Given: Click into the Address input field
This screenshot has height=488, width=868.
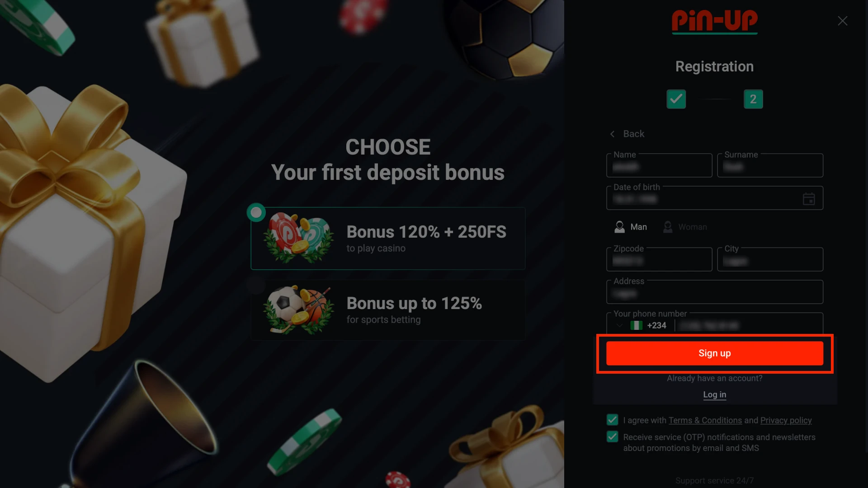Looking at the screenshot, I should [x=714, y=292].
